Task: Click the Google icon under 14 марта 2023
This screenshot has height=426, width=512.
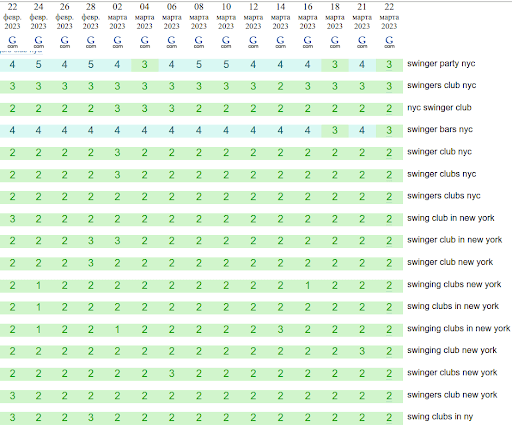Action: pos(280,42)
